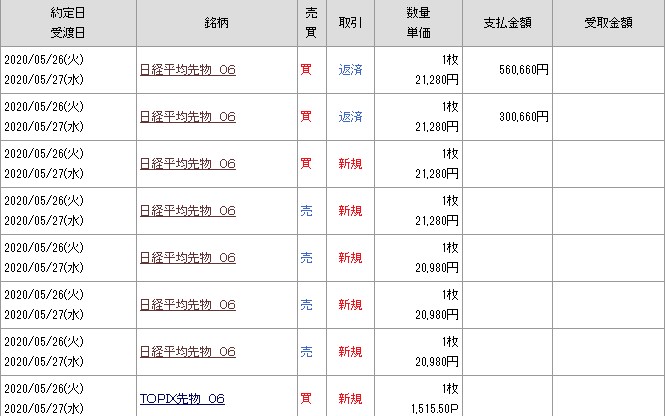Image resolution: width=665 pixels, height=416 pixels.
Task: Select 日経平均先物 06 in 売 新規 21,280円 row
Action: coord(187,211)
